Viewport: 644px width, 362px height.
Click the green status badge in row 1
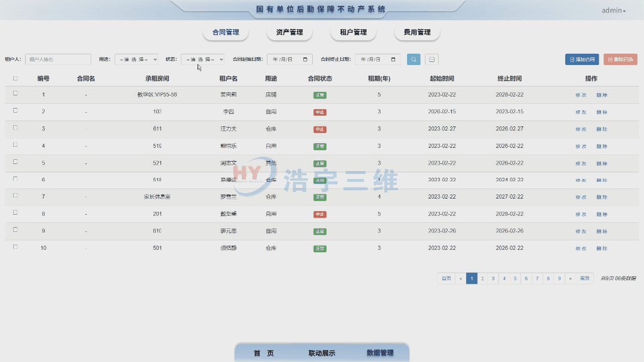click(320, 95)
